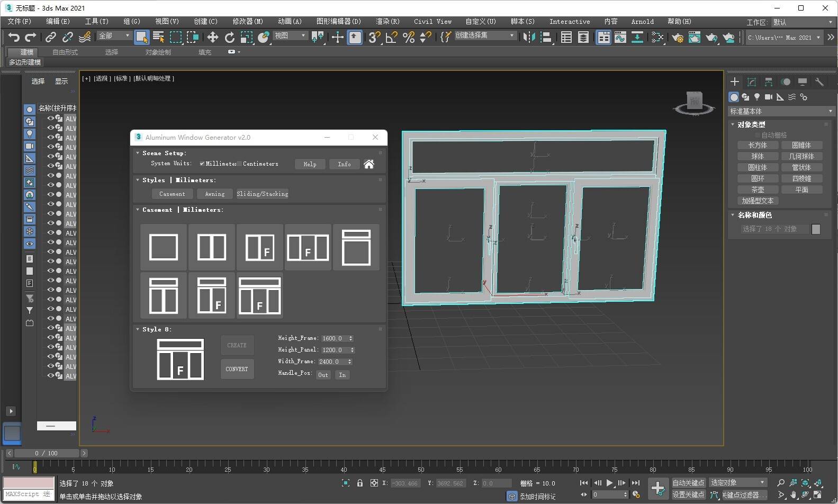
Task: Open Select by Name tool
Action: pos(158,37)
